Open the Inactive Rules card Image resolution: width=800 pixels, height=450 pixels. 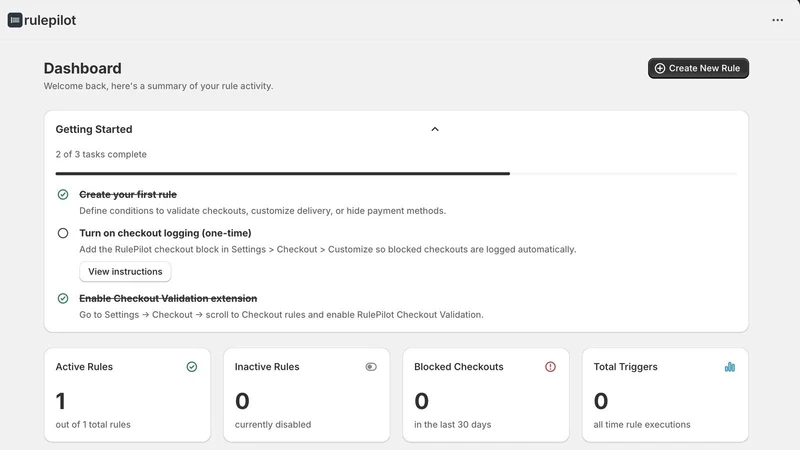click(307, 395)
